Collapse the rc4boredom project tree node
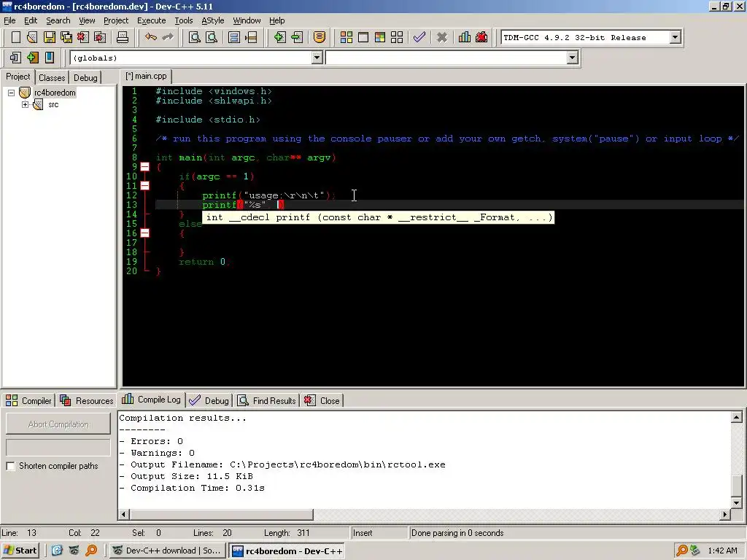This screenshot has width=747, height=560. 11,93
